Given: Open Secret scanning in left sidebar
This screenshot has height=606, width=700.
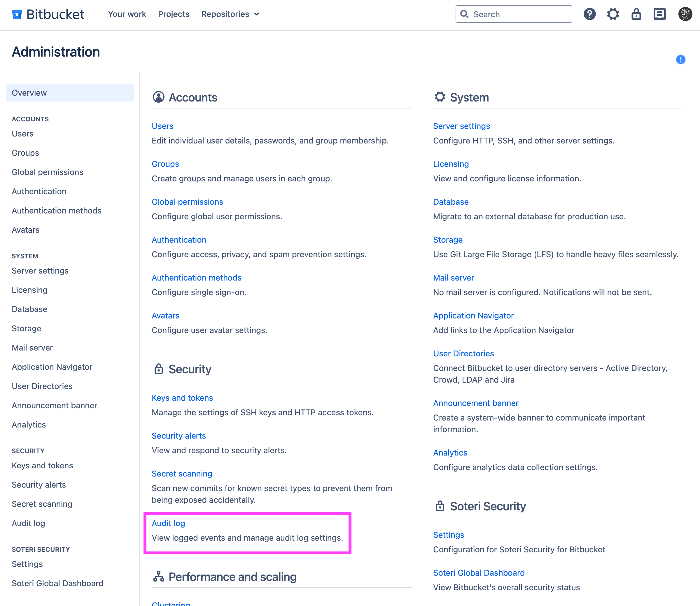Looking at the screenshot, I should pos(42,504).
